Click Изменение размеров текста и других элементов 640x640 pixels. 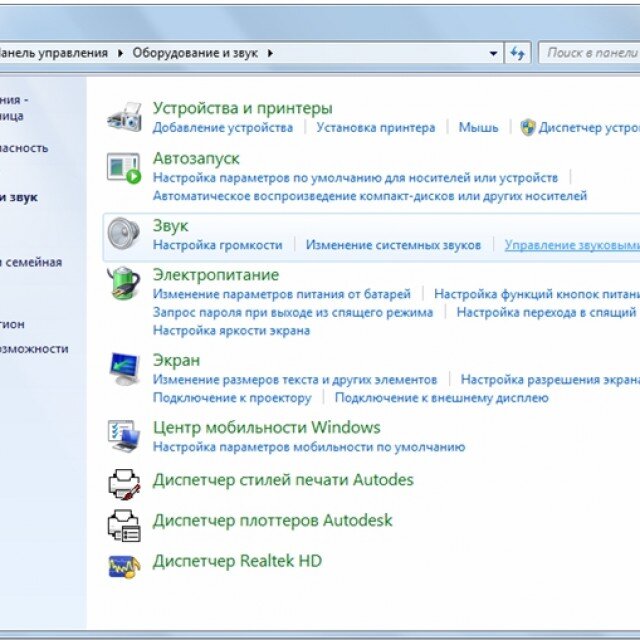[x=295, y=380]
